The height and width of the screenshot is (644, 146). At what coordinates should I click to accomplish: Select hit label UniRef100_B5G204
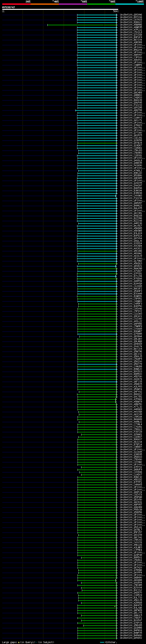(131, 50)
